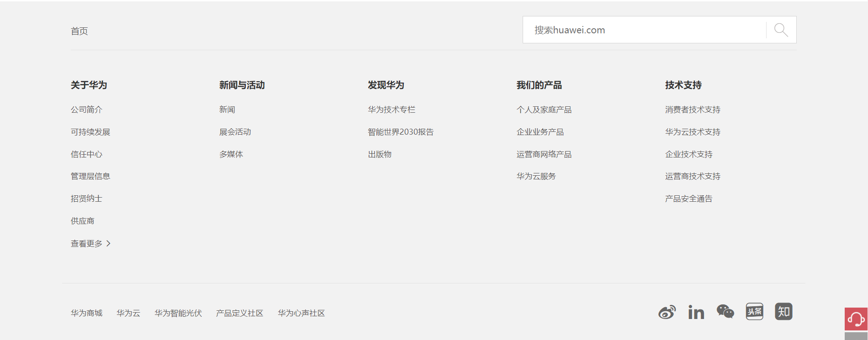The height and width of the screenshot is (340, 868).
Task: Open 企业业务产品 link
Action: click(540, 132)
